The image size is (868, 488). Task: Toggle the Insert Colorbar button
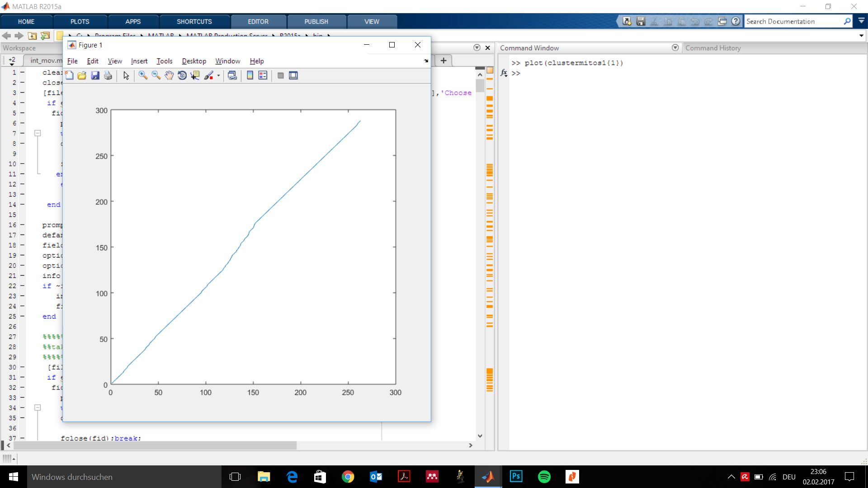tap(250, 75)
